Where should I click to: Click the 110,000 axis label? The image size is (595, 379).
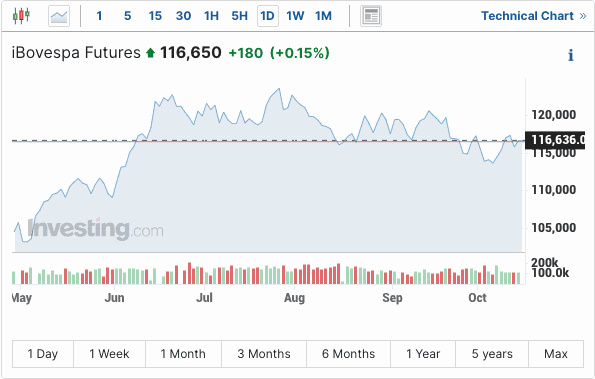(553, 190)
